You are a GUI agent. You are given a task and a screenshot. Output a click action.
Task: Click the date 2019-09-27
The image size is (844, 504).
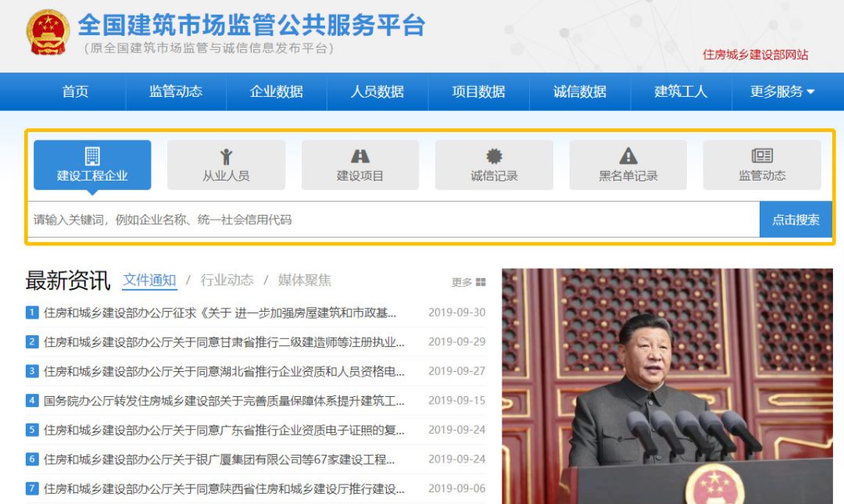[456, 371]
